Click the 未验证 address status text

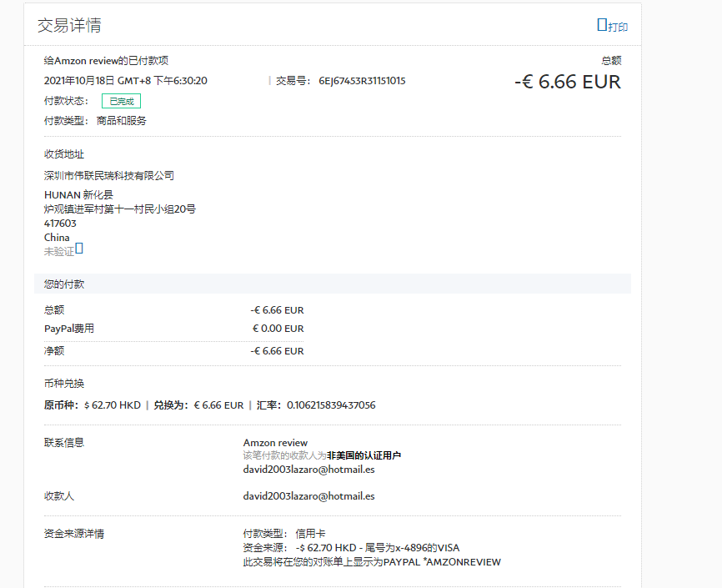click(58, 251)
